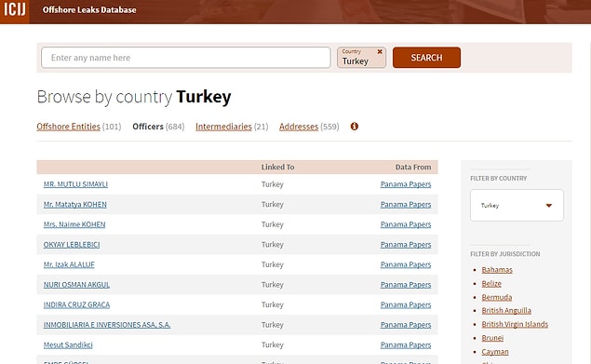Focus the name search field
This screenshot has width=591, height=364.
186,58
